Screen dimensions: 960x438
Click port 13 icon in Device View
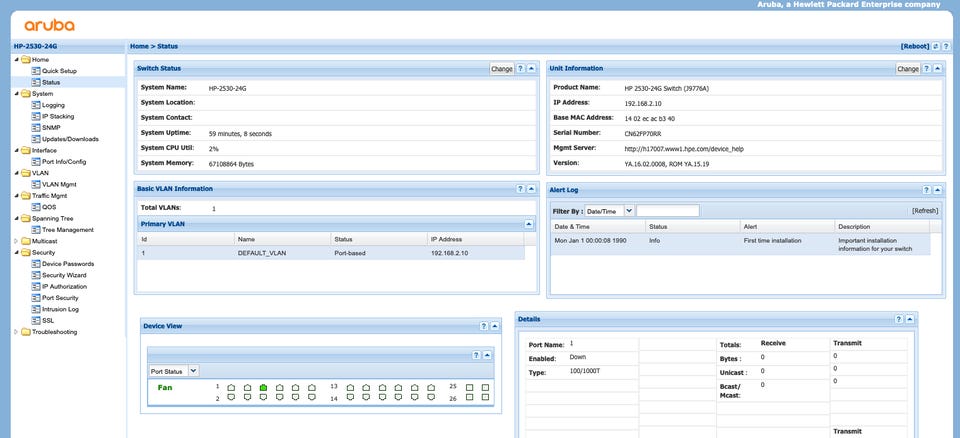(x=349, y=386)
